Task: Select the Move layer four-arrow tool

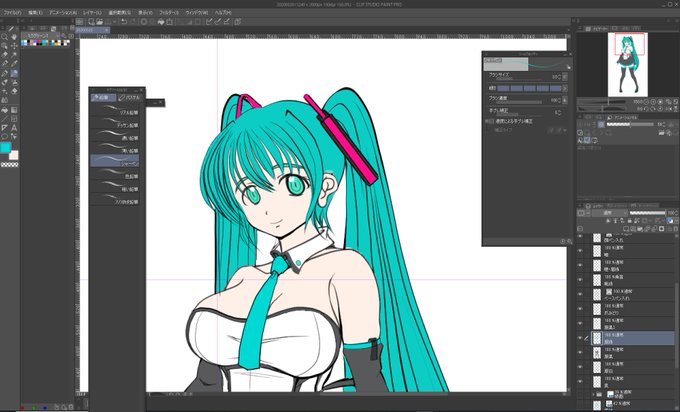Action: coord(14,46)
